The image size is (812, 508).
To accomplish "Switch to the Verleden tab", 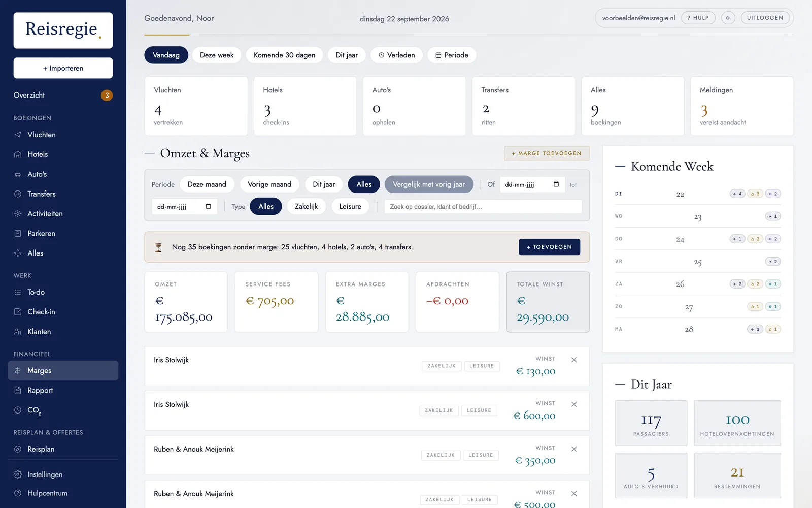I will tap(396, 55).
